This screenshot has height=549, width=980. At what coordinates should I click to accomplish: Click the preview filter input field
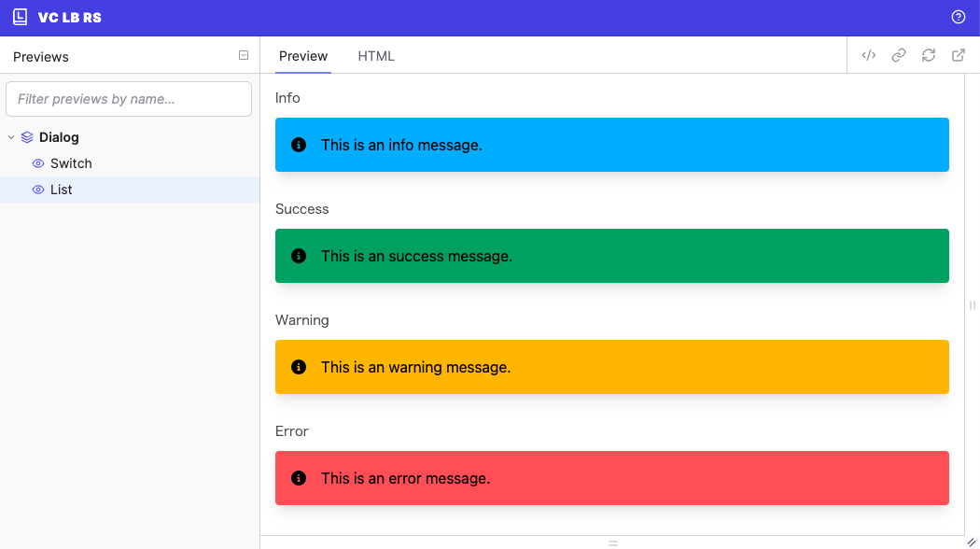coord(129,99)
